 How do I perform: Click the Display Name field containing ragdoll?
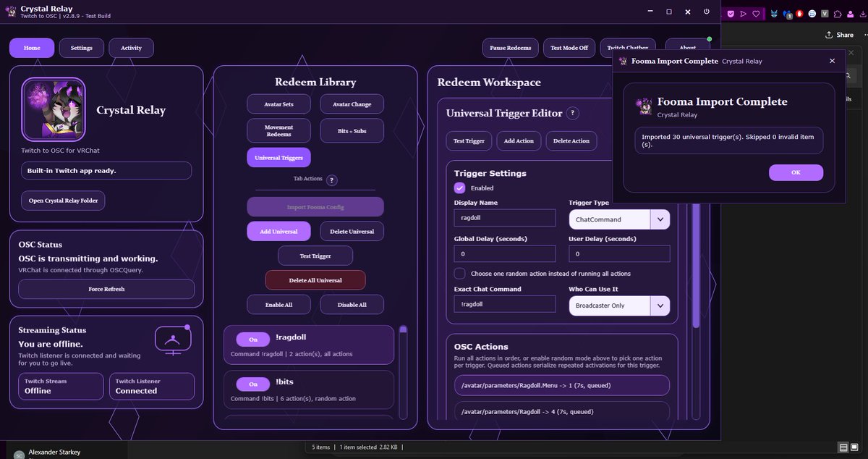[x=505, y=218]
